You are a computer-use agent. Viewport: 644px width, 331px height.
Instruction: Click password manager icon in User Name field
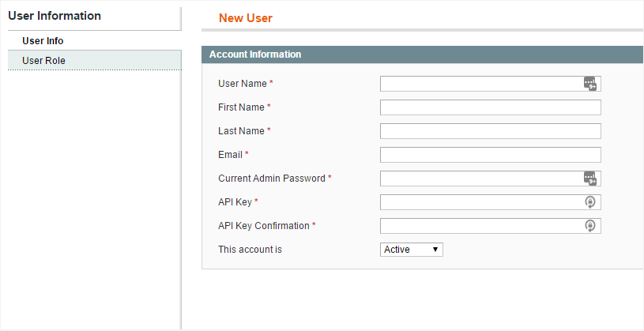point(590,84)
